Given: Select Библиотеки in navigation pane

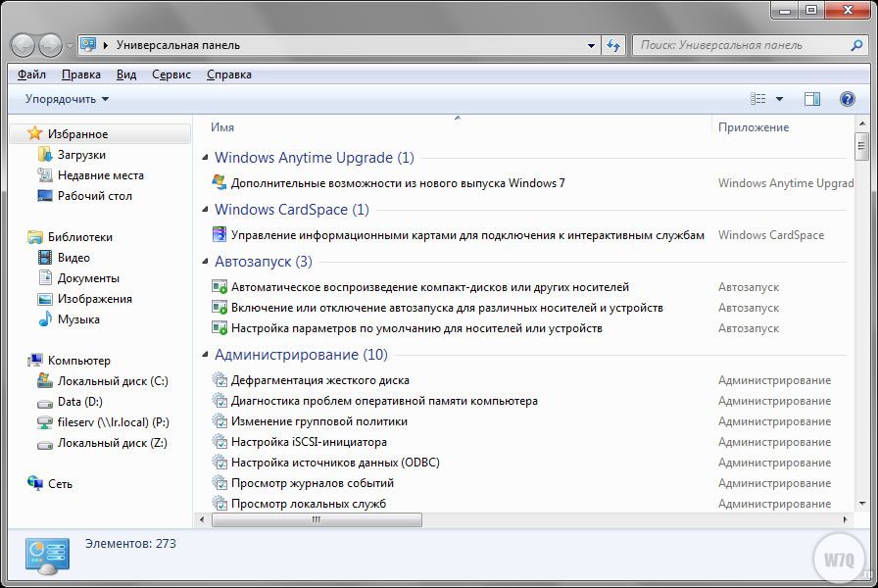Looking at the screenshot, I should 80,237.
